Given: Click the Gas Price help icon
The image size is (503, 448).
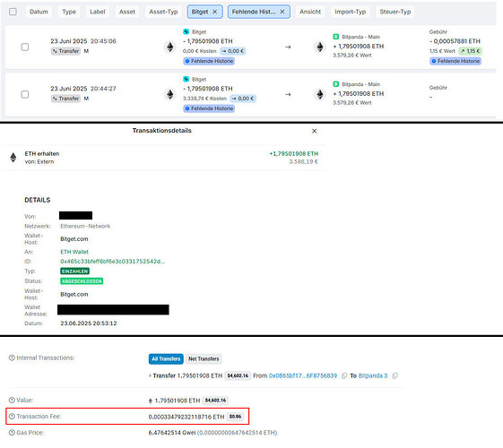Looking at the screenshot, I should click(12, 433).
